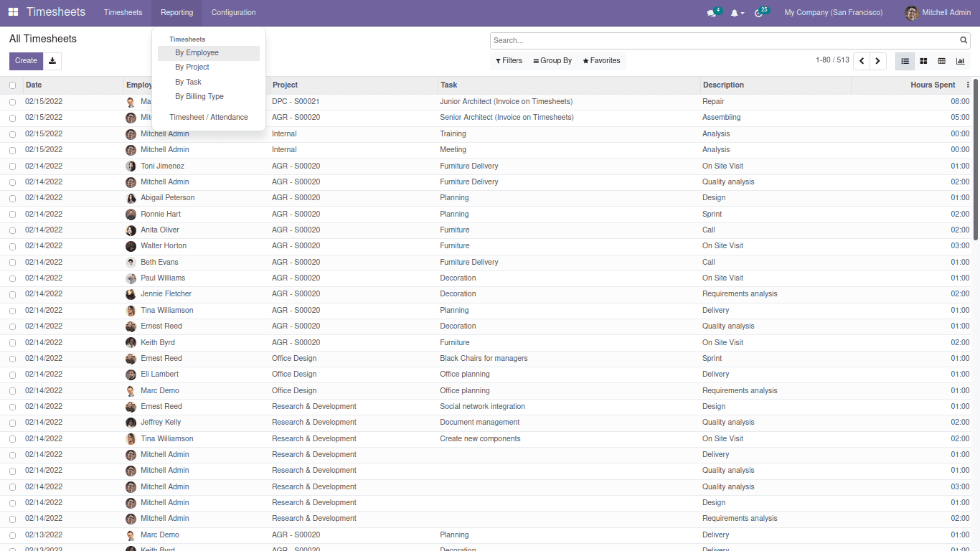Open the notifications bell icon
980x551 pixels.
[x=735, y=13]
